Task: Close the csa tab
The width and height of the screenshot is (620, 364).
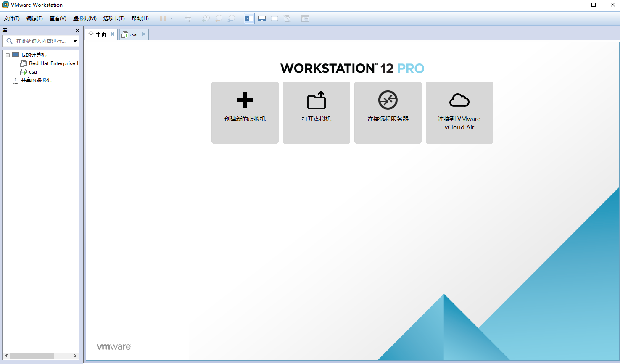Action: [x=144, y=34]
